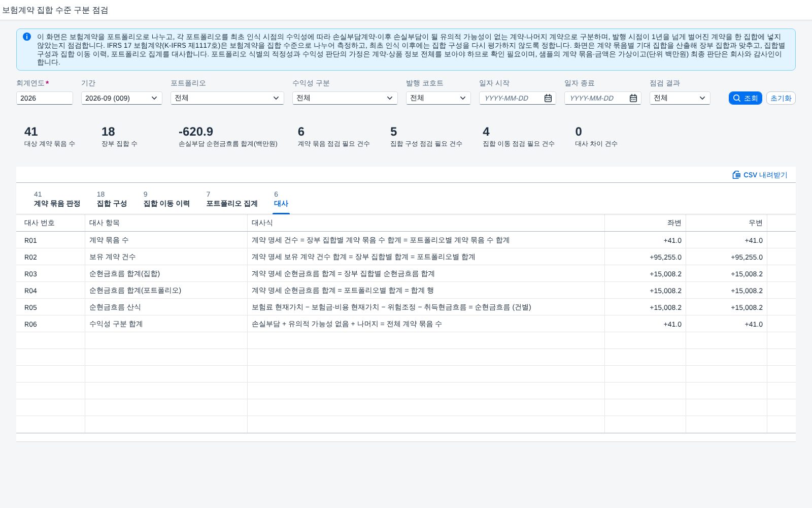
Task: Switch to the 집합 구성 tab
Action: pyautogui.click(x=112, y=199)
